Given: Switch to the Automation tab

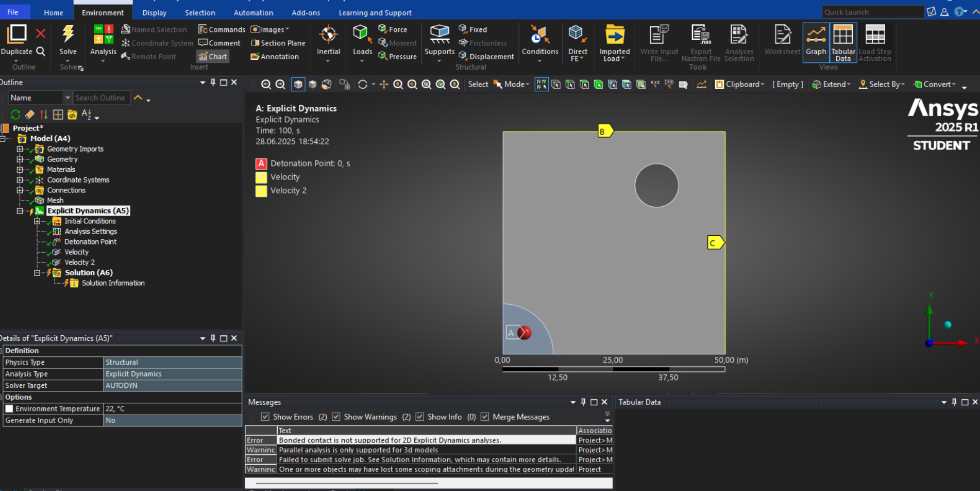Looking at the screenshot, I should pos(254,12).
